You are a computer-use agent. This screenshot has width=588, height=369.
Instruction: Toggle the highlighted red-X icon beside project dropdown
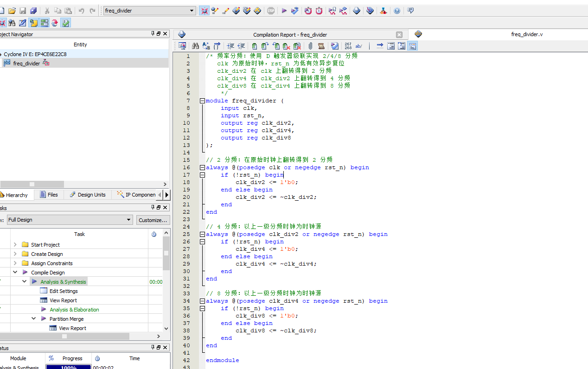pyautogui.click(x=204, y=11)
